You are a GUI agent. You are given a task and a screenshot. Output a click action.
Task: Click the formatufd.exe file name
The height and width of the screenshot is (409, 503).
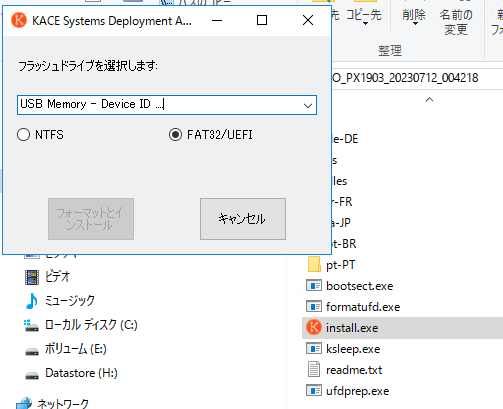tap(363, 307)
